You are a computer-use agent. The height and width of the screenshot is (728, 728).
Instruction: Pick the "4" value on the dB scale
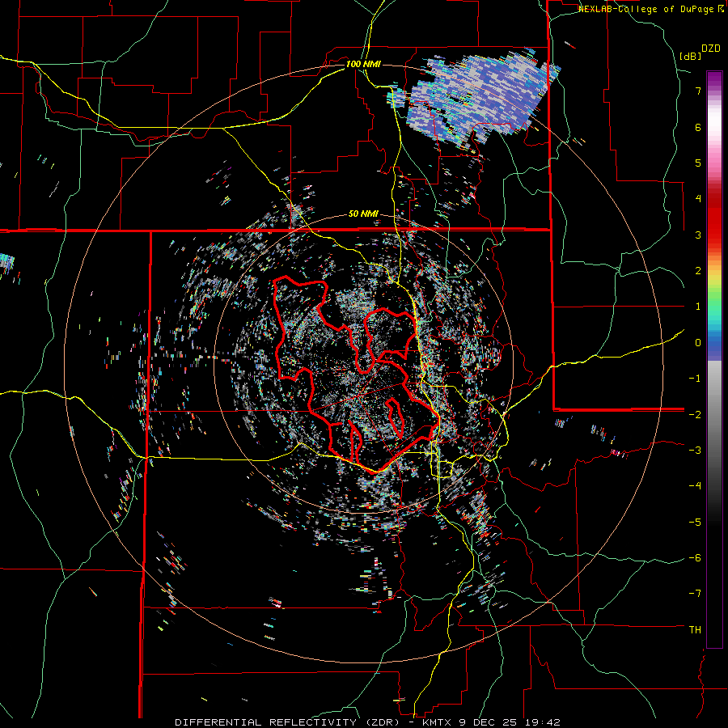pos(698,199)
